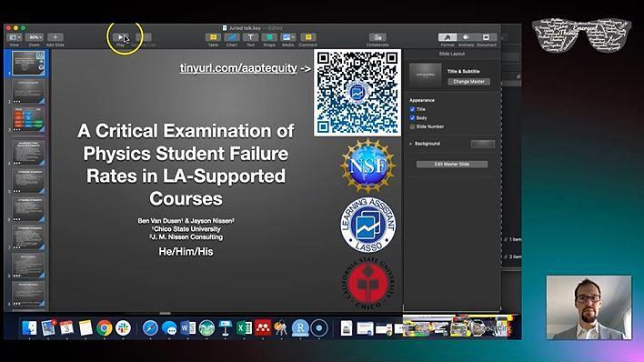Select the slide title text block
The height and width of the screenshot is (362, 644).
point(186,165)
